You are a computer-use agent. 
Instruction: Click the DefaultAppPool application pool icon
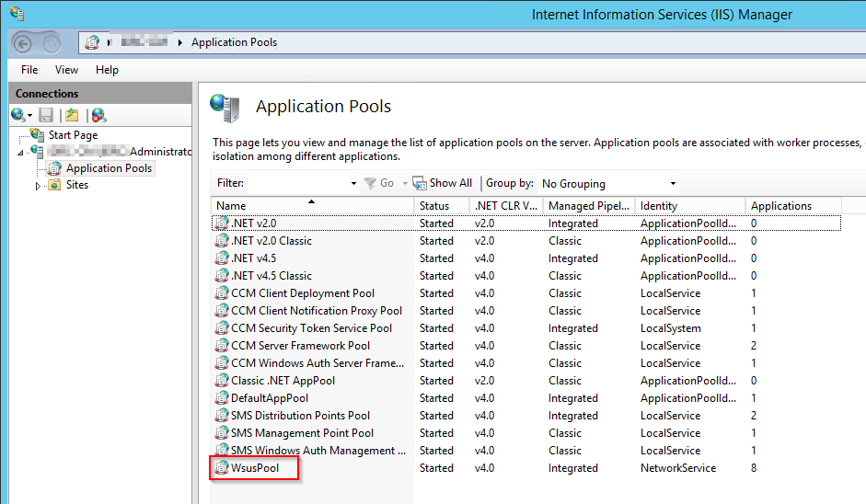coord(221,398)
